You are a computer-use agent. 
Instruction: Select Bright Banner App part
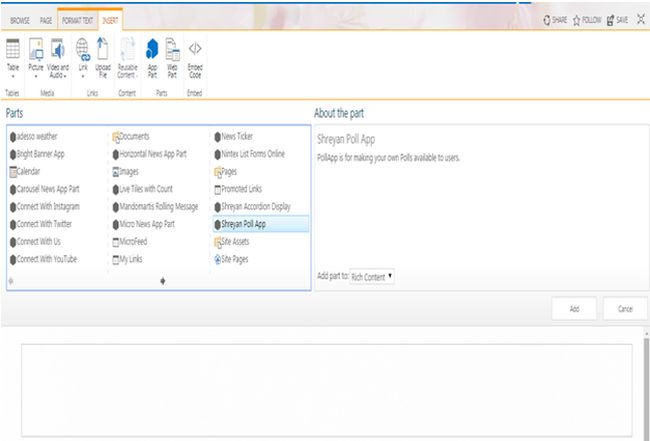tap(37, 154)
